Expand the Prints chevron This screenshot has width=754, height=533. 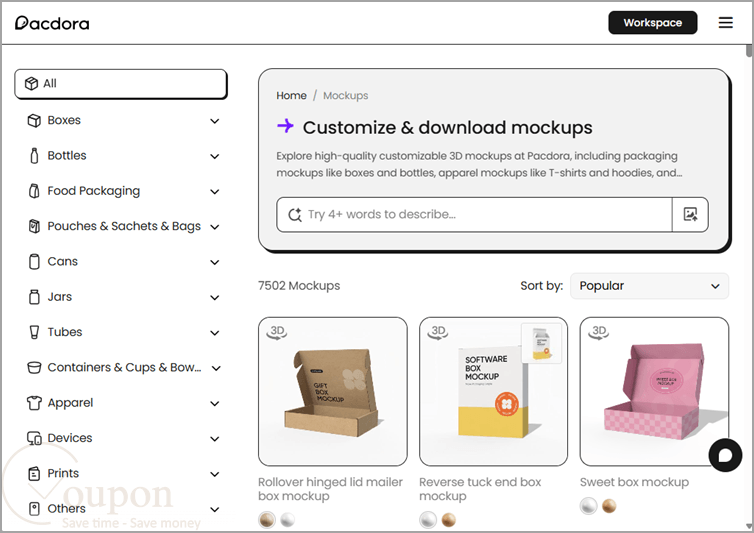214,474
